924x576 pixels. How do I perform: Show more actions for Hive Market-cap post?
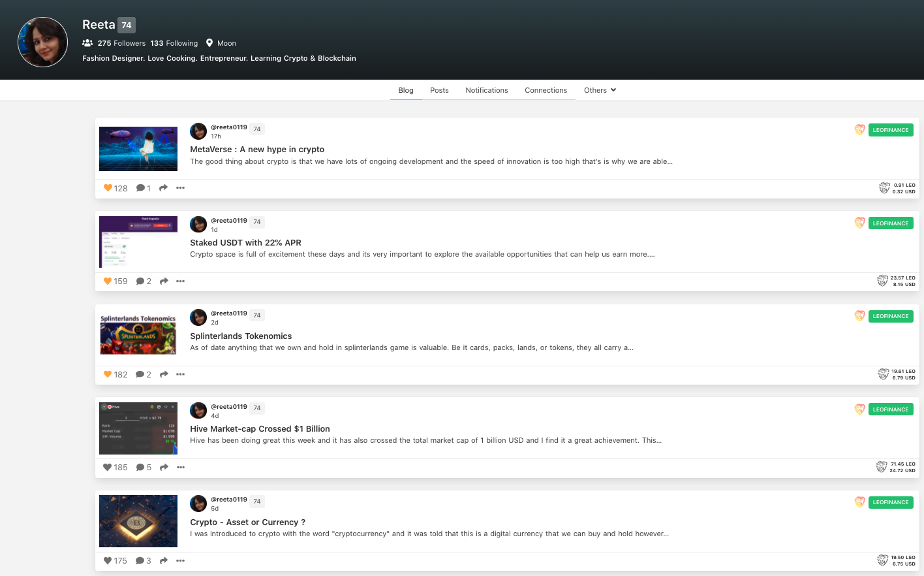(x=181, y=468)
